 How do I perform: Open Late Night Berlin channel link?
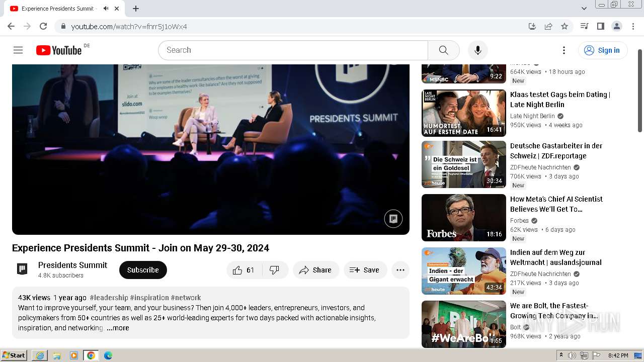coord(532,116)
